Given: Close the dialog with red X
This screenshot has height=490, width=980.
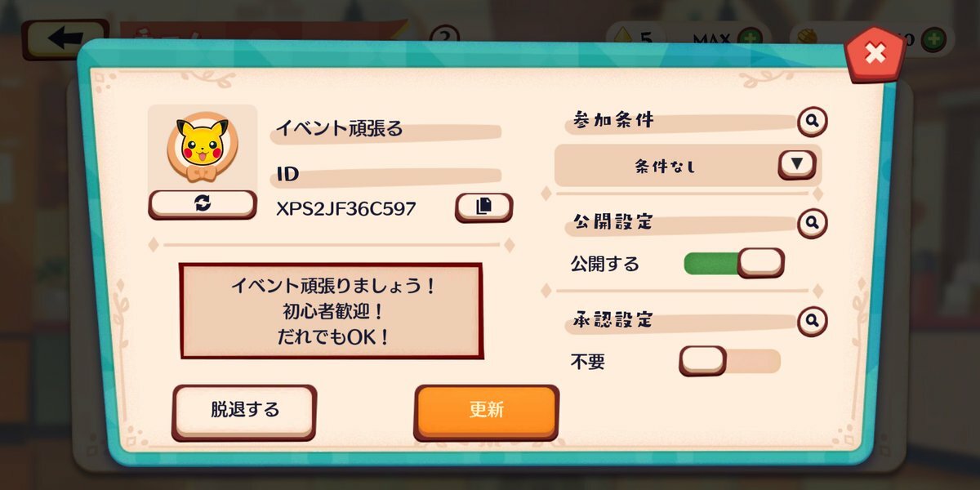Looking at the screenshot, I should [x=875, y=53].
